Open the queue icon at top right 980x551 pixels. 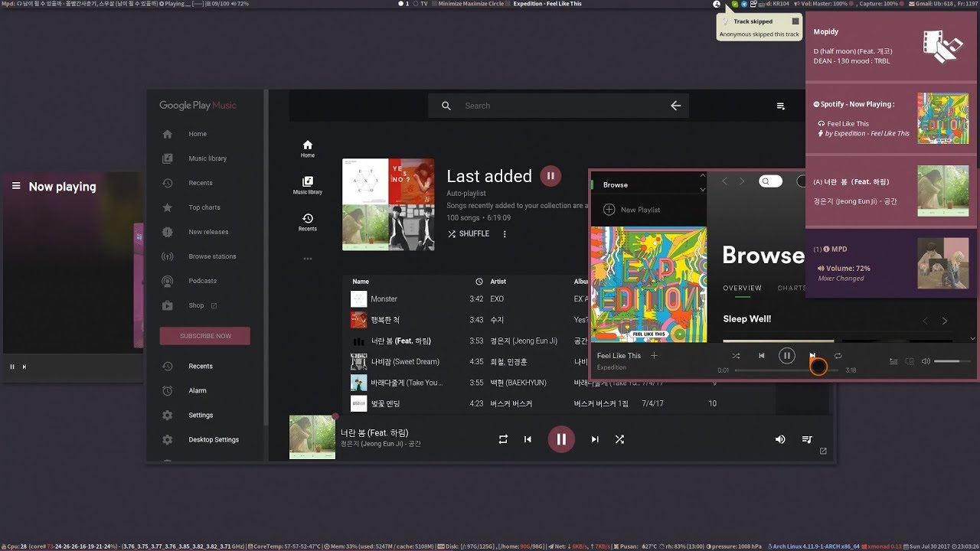coord(781,106)
